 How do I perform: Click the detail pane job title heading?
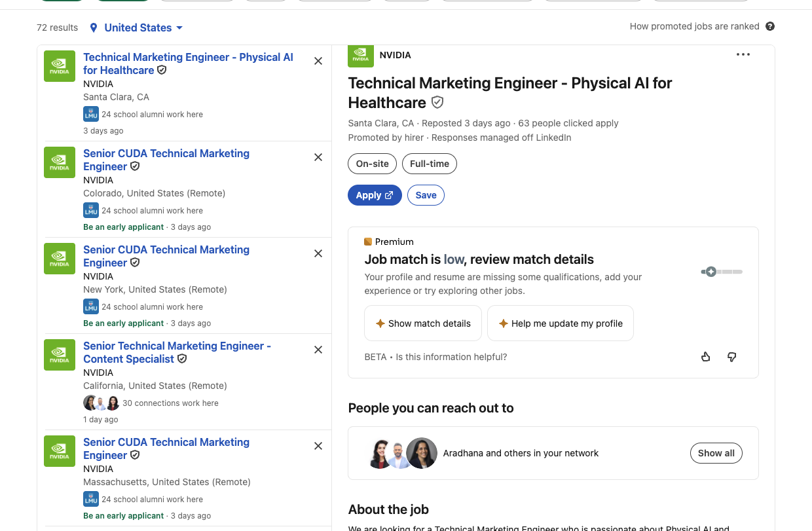[510, 93]
